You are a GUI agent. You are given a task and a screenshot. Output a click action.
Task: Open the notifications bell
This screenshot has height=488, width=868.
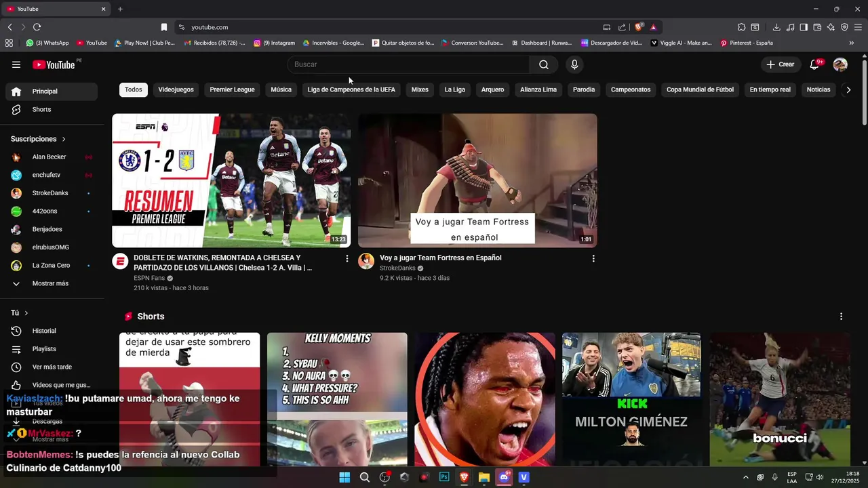coord(815,64)
